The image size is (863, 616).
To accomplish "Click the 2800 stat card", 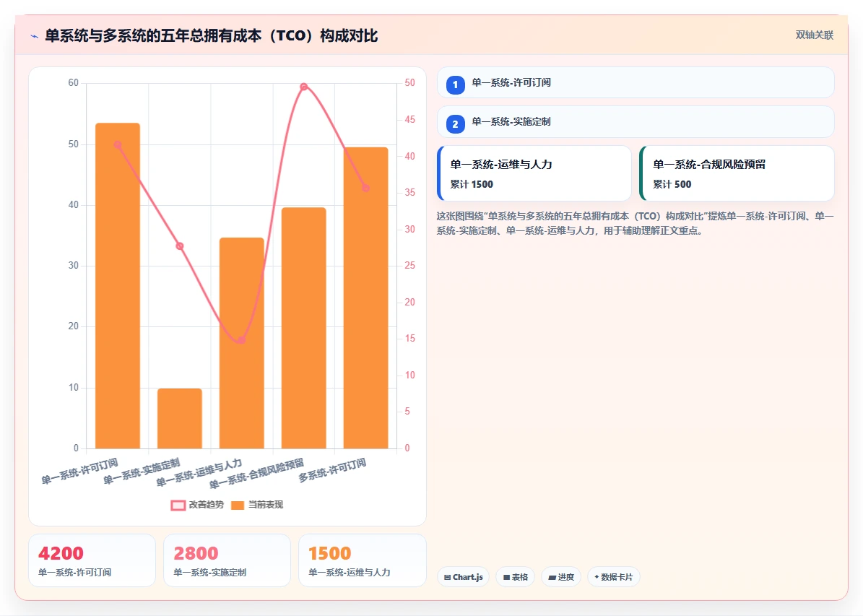I will tap(227, 560).
